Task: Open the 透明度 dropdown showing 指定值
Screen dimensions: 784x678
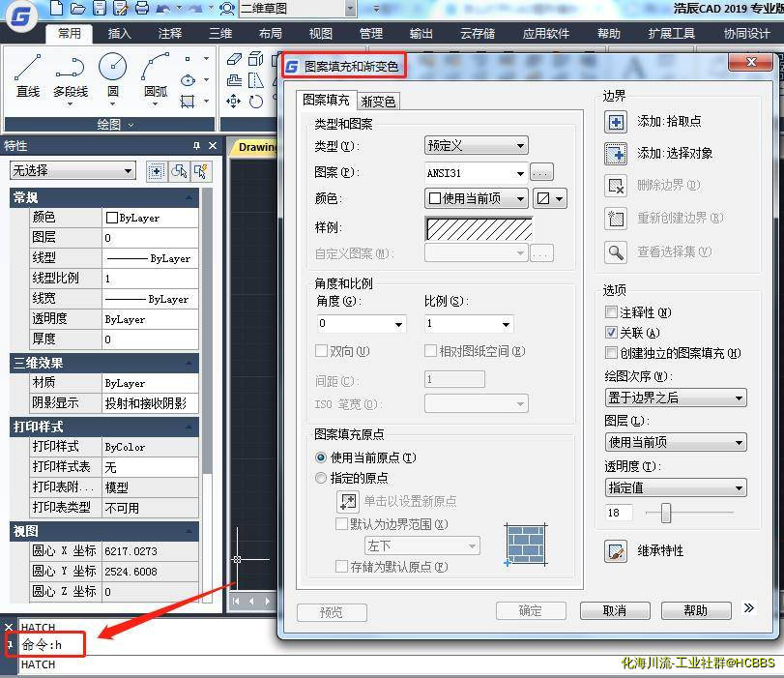Action: (676, 487)
